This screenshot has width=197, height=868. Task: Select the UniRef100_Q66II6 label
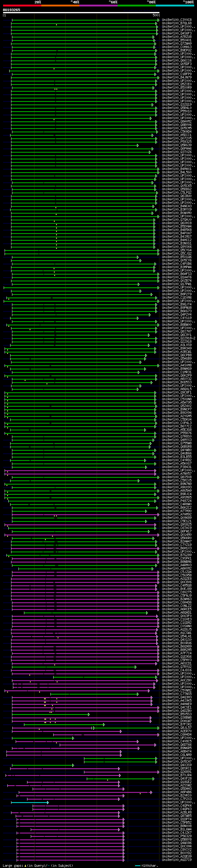tap(177, 60)
